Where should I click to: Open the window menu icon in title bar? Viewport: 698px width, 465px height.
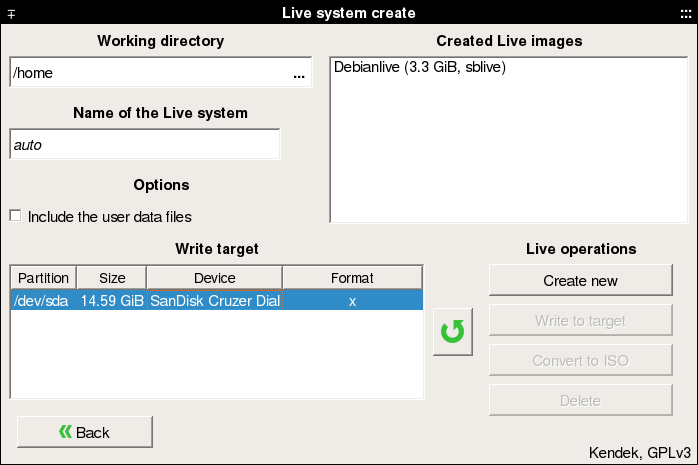point(12,12)
